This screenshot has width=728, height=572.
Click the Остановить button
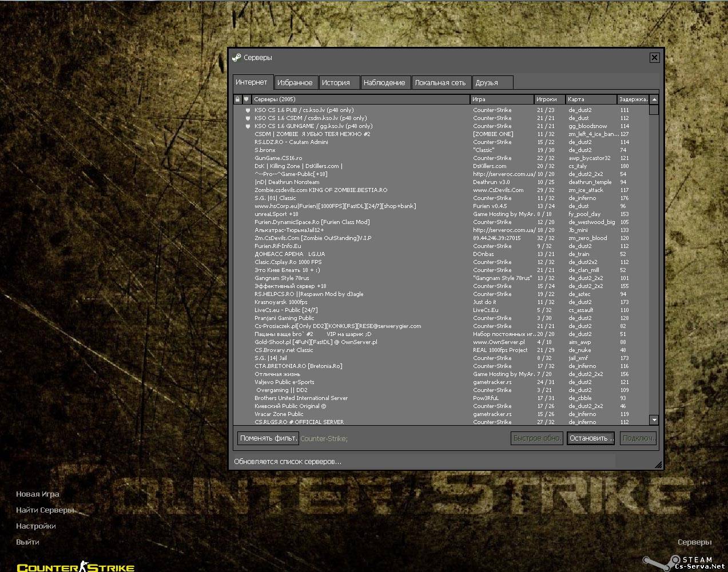tap(591, 438)
